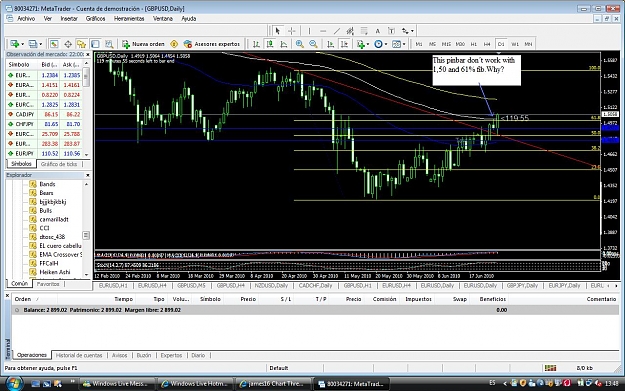Select the cursor arrow tool

(x=278, y=31)
